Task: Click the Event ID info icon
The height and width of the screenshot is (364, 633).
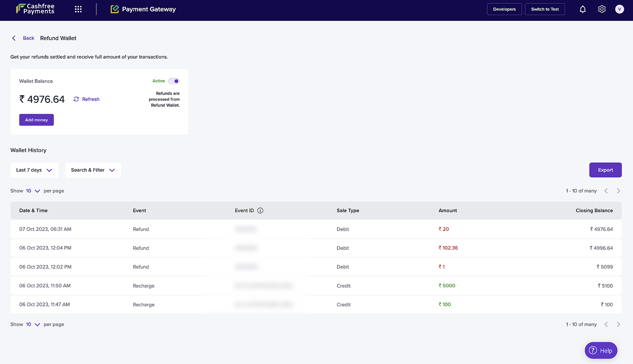Action: pyautogui.click(x=260, y=211)
